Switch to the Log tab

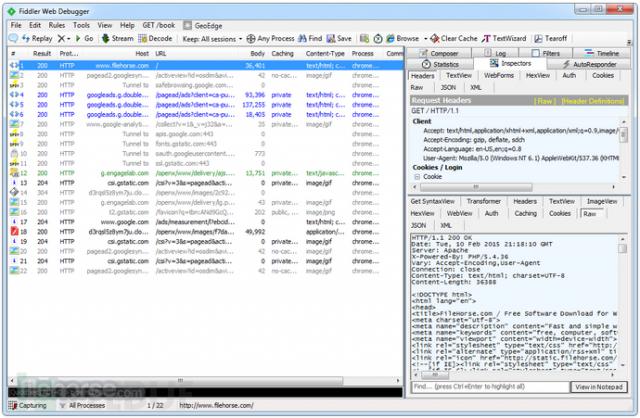495,53
